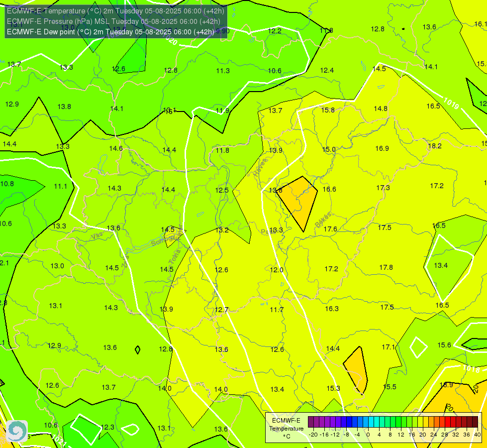
Task: Click the 15.0 temperature value
Action: 329,149
